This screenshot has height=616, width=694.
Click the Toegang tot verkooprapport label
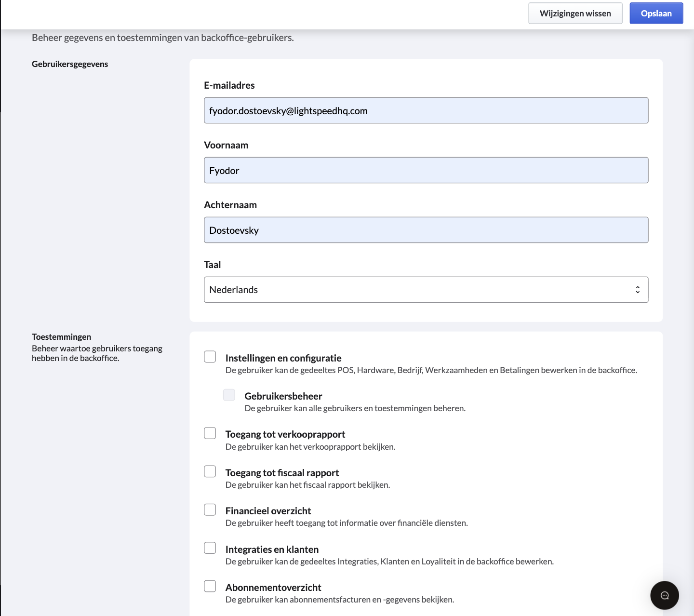285,434
